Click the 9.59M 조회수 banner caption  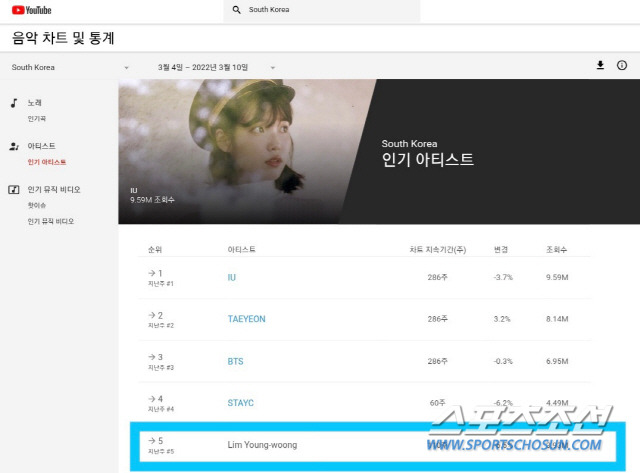(152, 200)
